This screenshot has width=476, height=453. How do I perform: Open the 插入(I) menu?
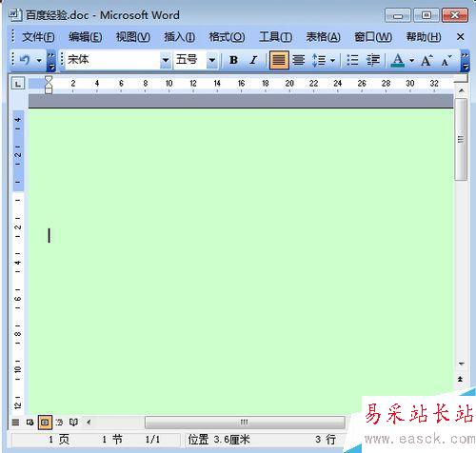[179, 37]
